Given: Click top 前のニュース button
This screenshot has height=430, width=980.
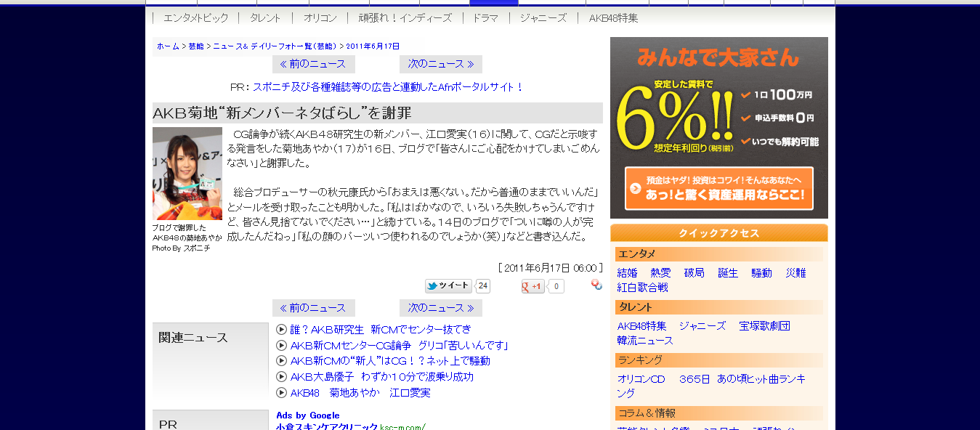Looking at the screenshot, I should pyautogui.click(x=313, y=64).
